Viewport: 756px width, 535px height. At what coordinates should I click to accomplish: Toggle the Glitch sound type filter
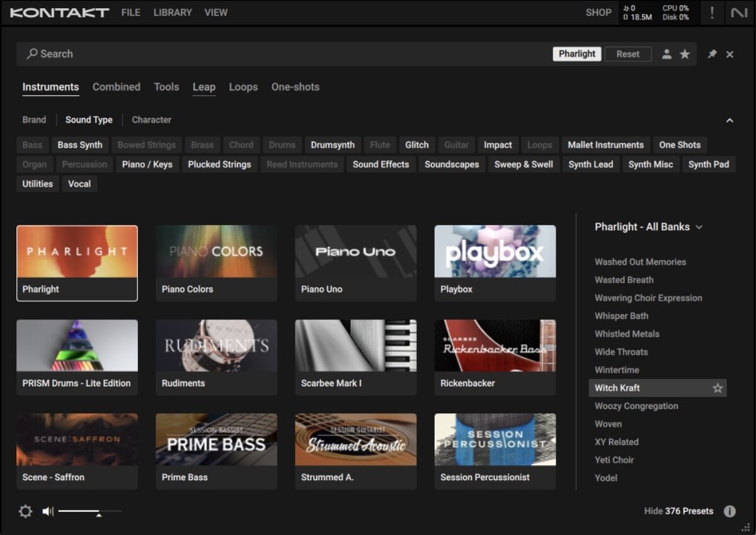tap(416, 145)
